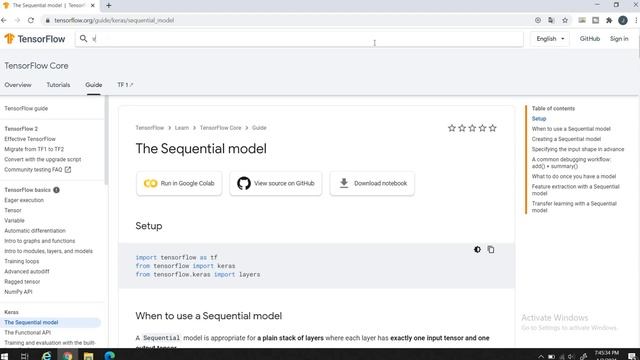Open Training loops sidebar item

[x=22, y=261]
